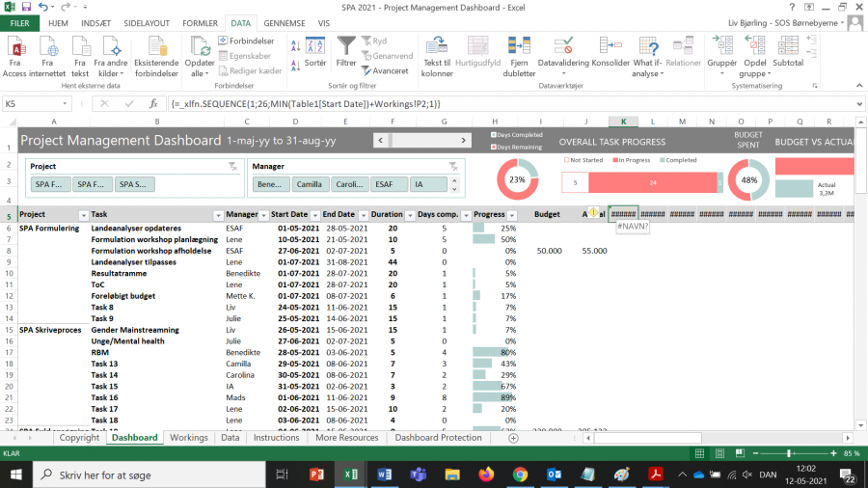This screenshot has width=868, height=488.
Task: Toggle the Caroli... manager slicer button
Action: (x=349, y=184)
